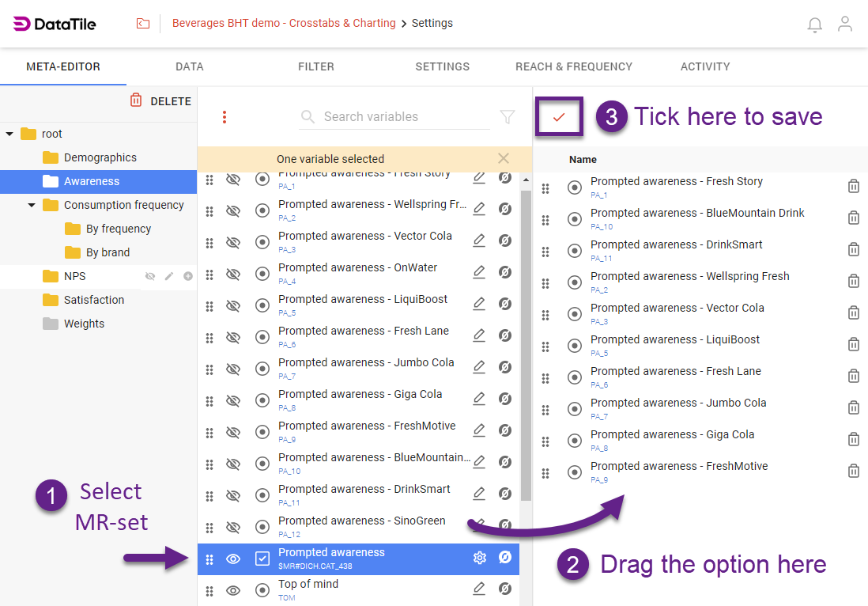Select the radio button for Top of mind
This screenshot has width=868, height=606.
click(x=262, y=589)
